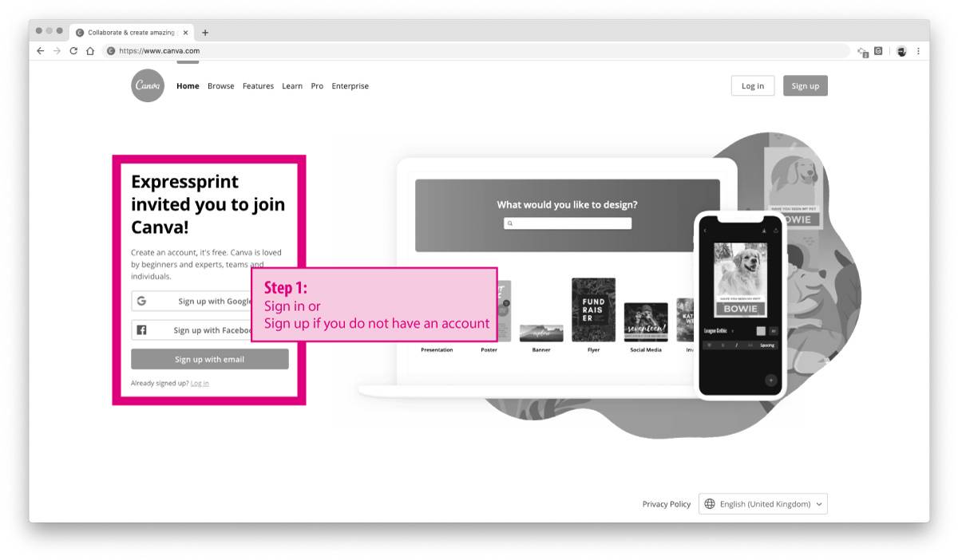The width and height of the screenshot is (958, 560).
Task: Go to the Pro page
Action: tap(317, 86)
